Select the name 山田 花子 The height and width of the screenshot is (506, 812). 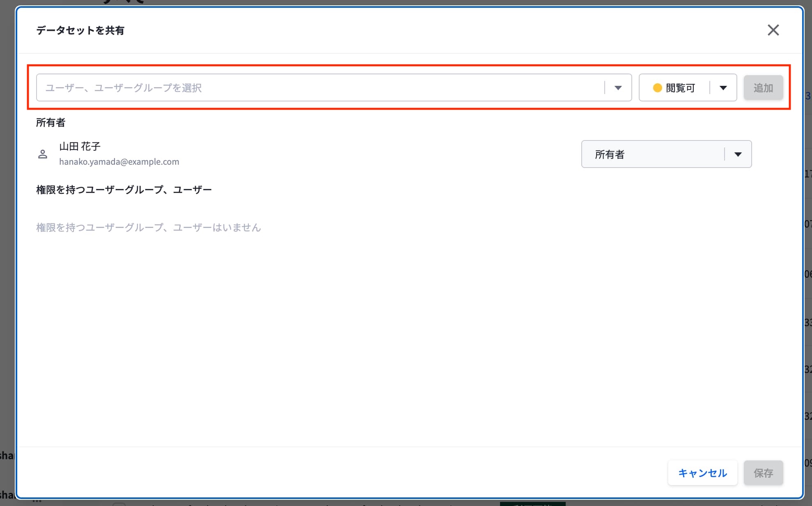80,146
